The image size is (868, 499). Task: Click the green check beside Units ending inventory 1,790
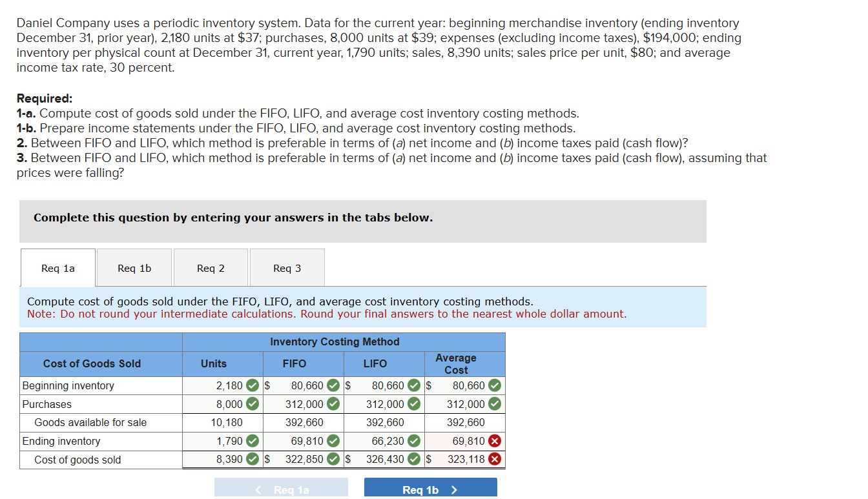click(x=253, y=442)
